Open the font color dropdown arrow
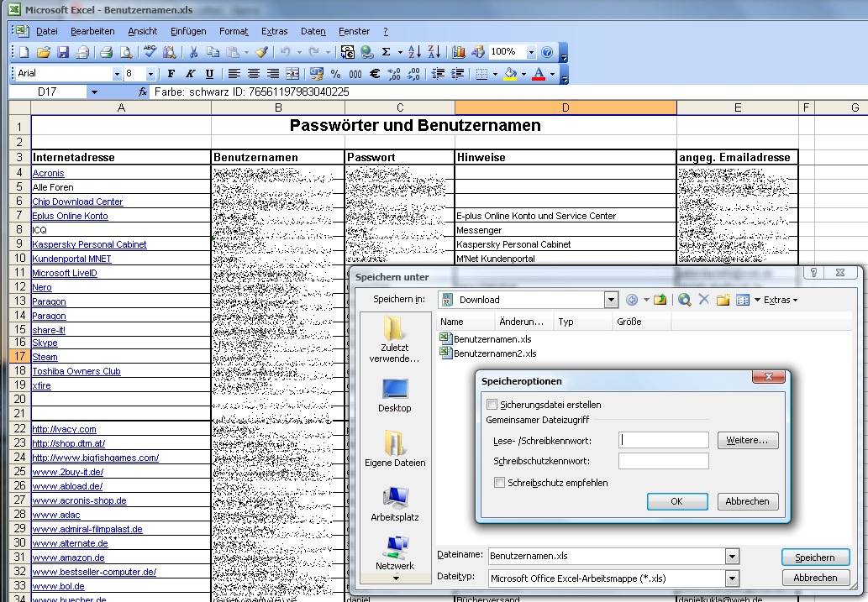868x602 pixels. 552,74
